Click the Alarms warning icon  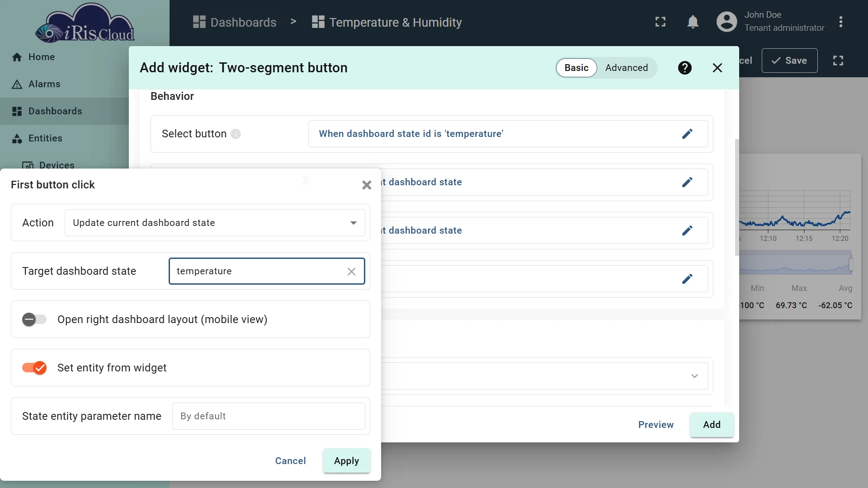(17, 84)
